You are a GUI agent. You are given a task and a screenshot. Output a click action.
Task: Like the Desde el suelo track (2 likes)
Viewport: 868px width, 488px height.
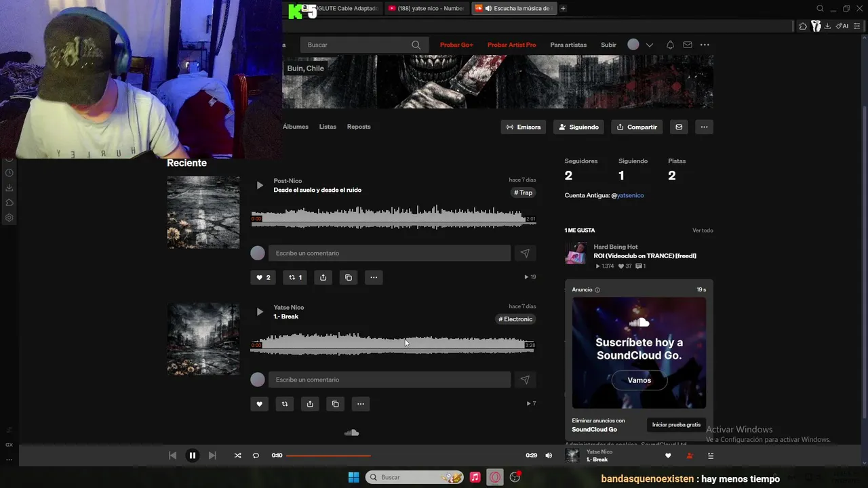[263, 277]
